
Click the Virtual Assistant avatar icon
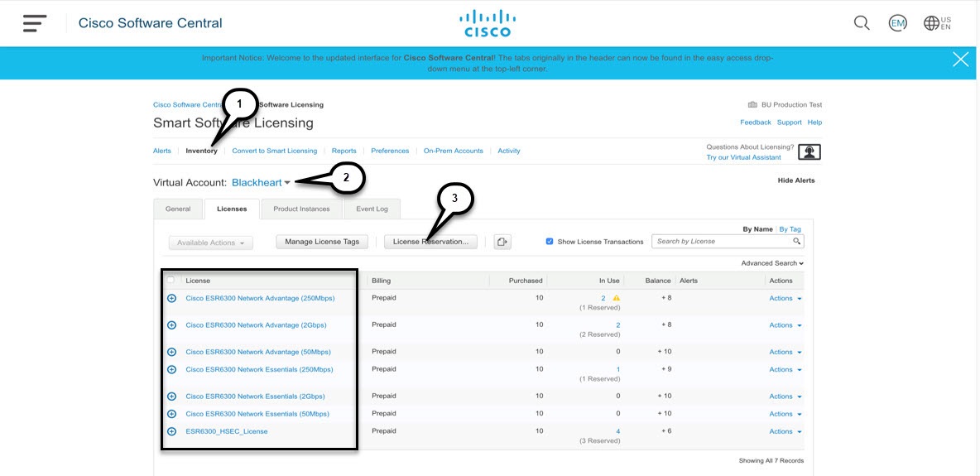[x=809, y=152]
